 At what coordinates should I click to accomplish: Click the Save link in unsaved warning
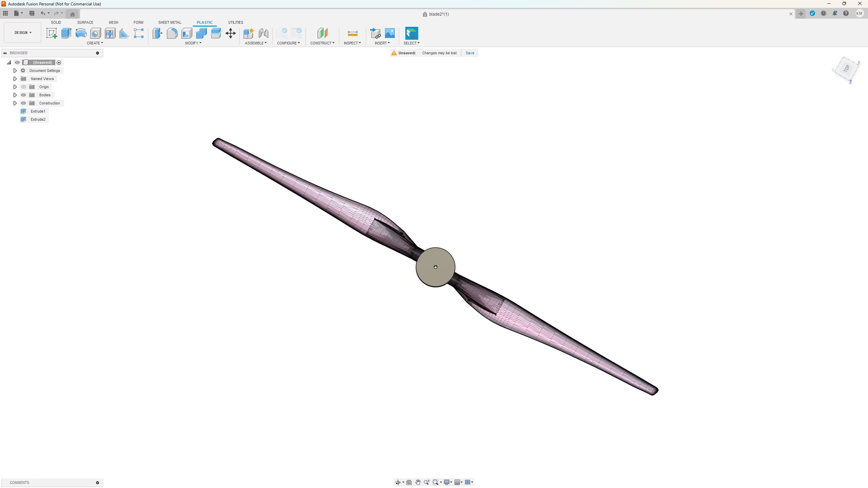(470, 53)
